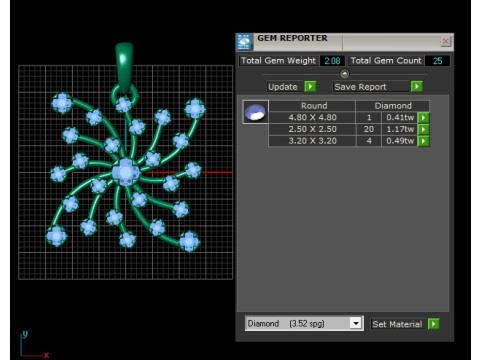Select the round gem thumbnail
Screen dimensions: 480x360
(255, 112)
